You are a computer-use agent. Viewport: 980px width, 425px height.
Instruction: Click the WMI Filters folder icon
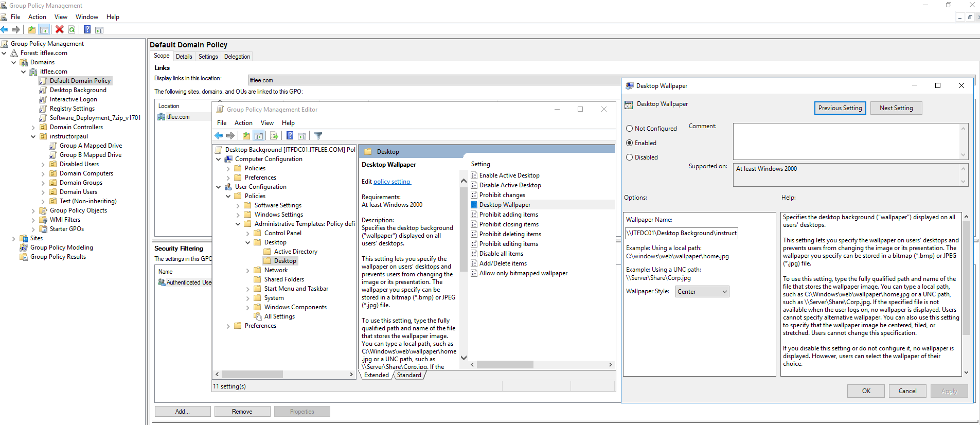pyautogui.click(x=43, y=220)
